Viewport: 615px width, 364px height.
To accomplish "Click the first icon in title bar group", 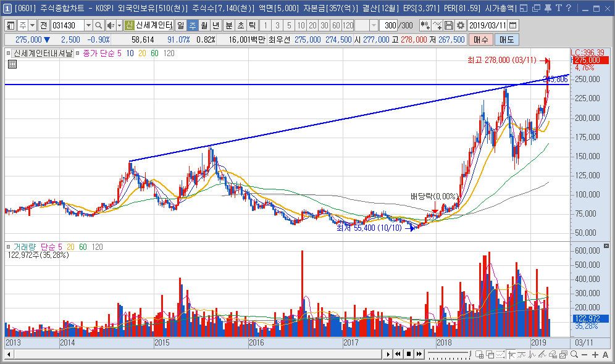I will (x=524, y=8).
